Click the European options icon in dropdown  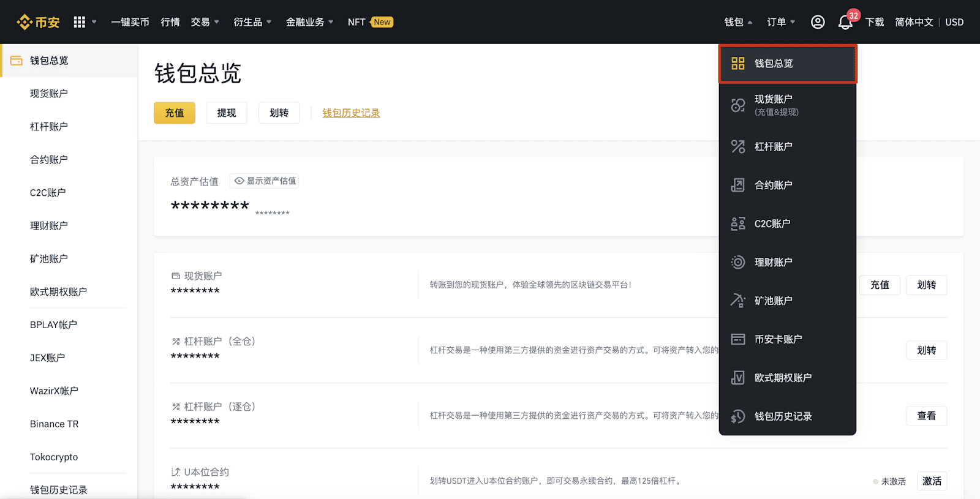(738, 378)
